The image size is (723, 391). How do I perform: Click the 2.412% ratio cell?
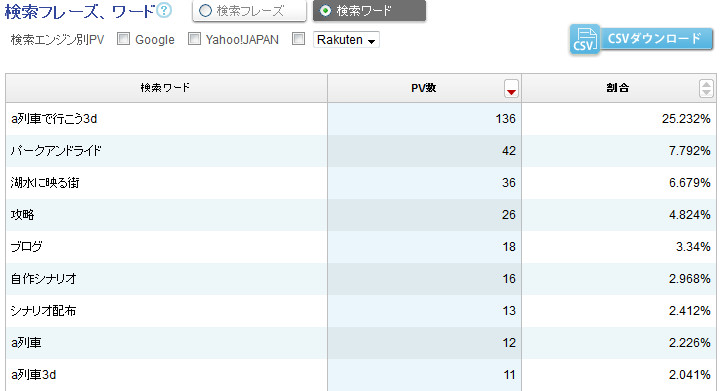click(619, 311)
